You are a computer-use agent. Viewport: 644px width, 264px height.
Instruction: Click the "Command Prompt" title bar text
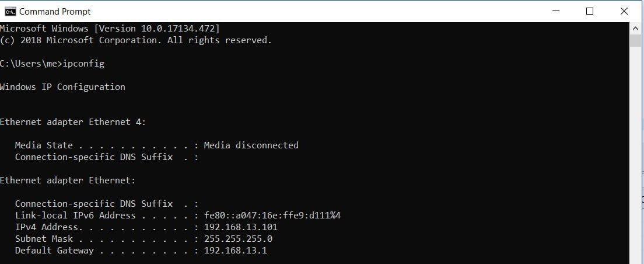55,11
